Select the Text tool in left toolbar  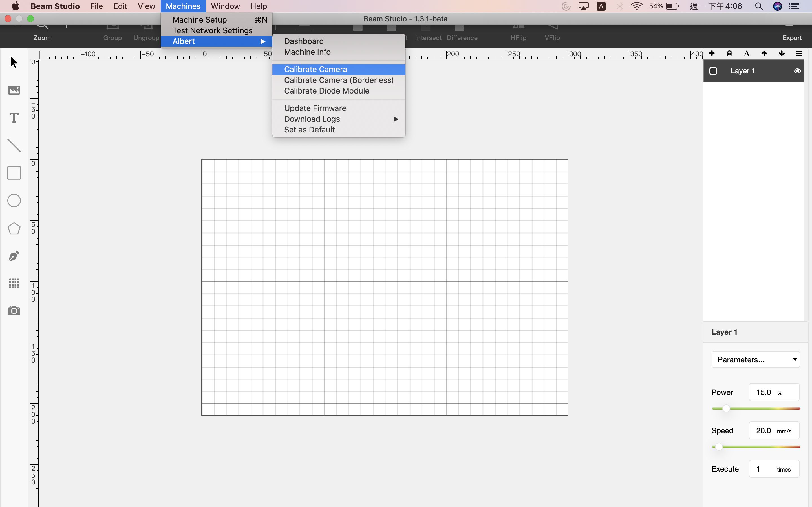coord(14,118)
